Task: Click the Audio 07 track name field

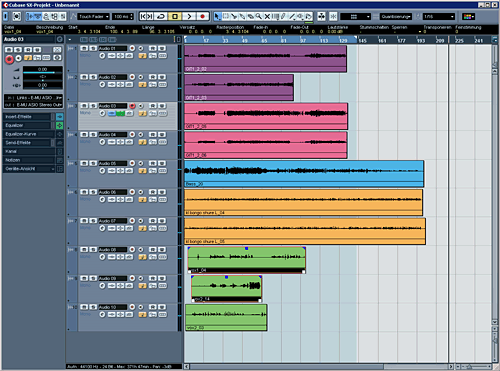Action: [x=113, y=221]
